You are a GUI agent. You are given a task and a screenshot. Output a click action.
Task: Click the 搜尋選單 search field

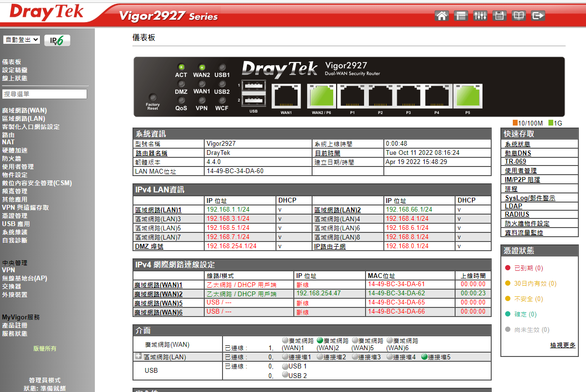pyautogui.click(x=45, y=94)
